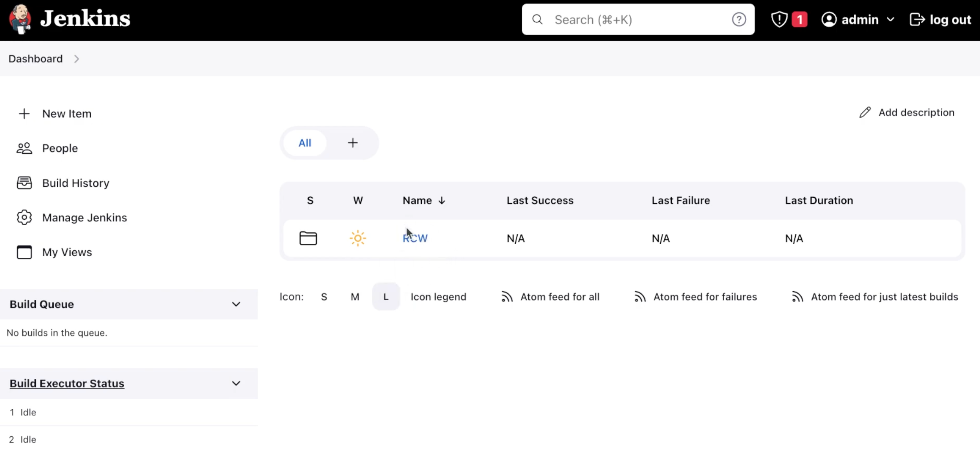The height and width of the screenshot is (452, 980).
Task: Click the help question mark icon
Action: [740, 19]
